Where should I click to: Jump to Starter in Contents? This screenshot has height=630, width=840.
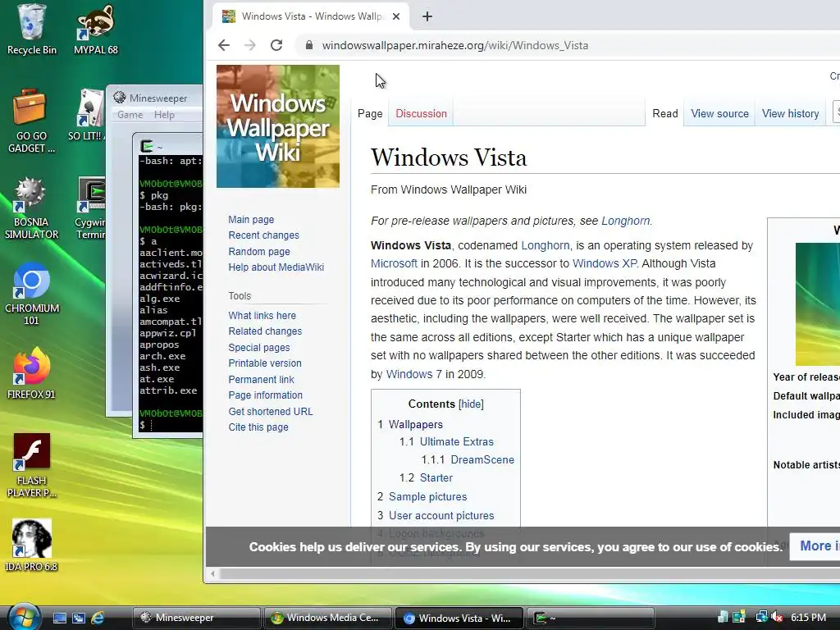(436, 478)
